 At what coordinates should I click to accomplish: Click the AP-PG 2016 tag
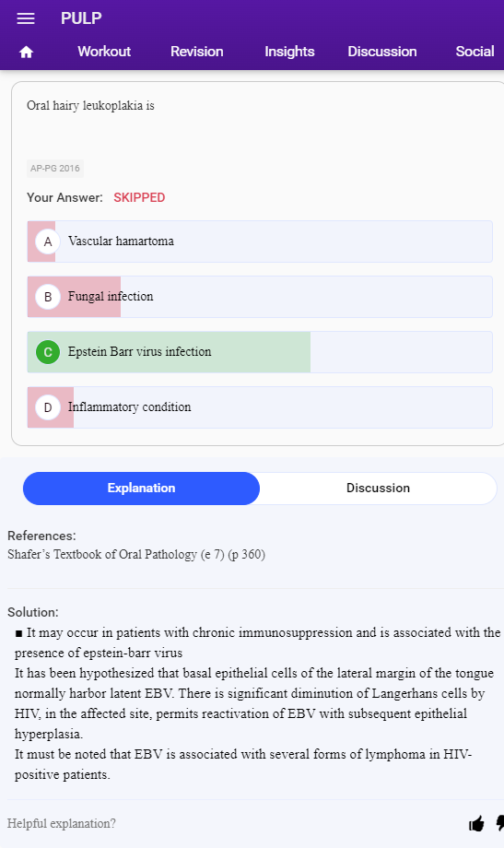[x=55, y=168]
